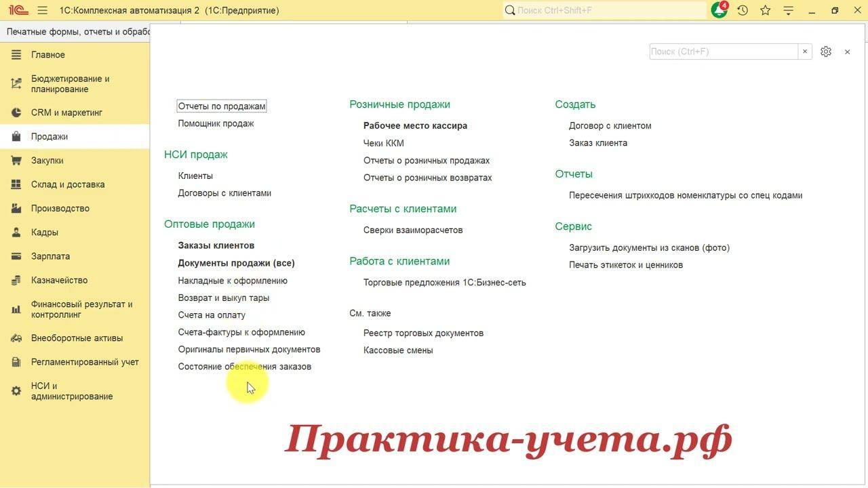
Task: Open Возврат и выкуп тары
Action: [224, 298]
